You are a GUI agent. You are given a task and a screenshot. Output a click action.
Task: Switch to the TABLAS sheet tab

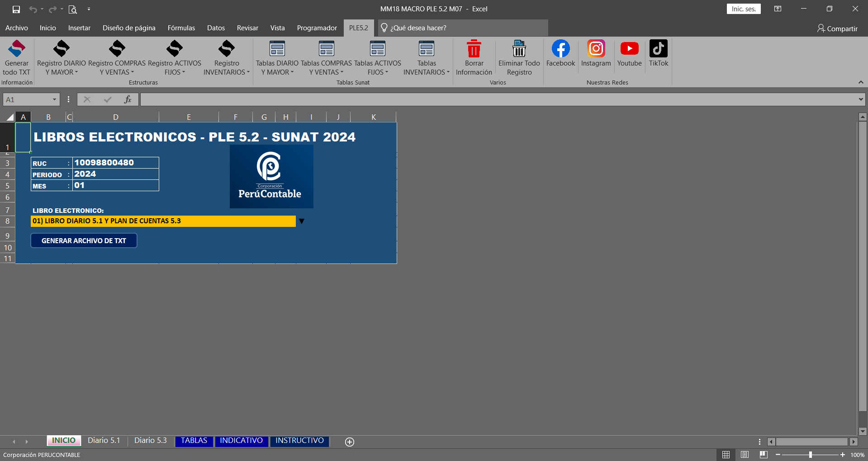pos(194,441)
